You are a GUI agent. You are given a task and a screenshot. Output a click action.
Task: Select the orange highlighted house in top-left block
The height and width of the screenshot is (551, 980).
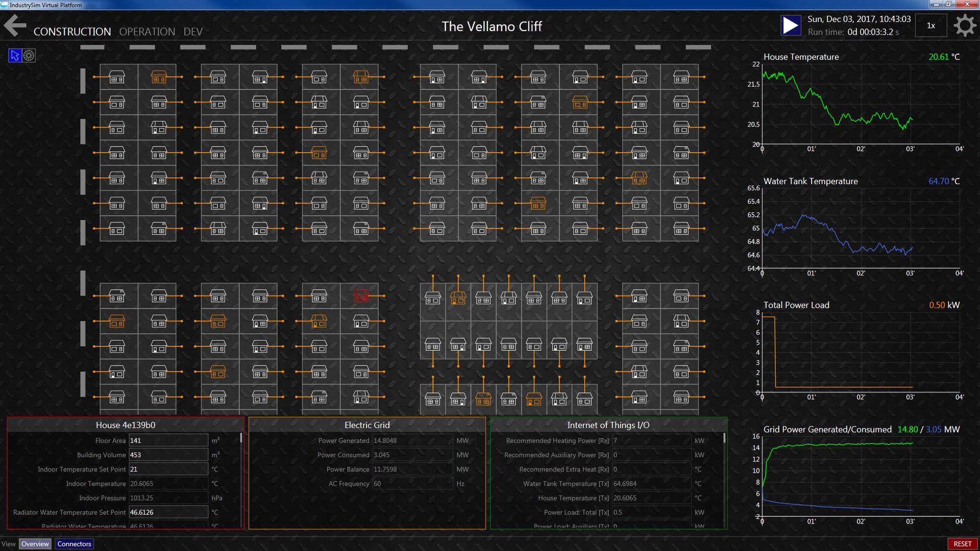158,77
